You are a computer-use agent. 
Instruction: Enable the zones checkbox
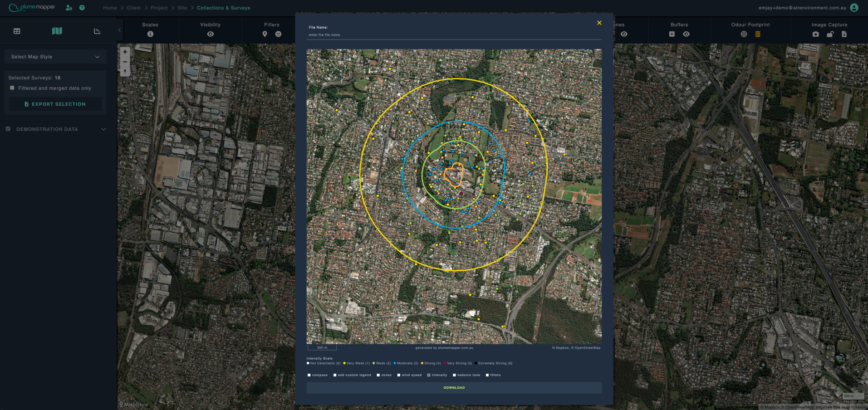click(378, 375)
